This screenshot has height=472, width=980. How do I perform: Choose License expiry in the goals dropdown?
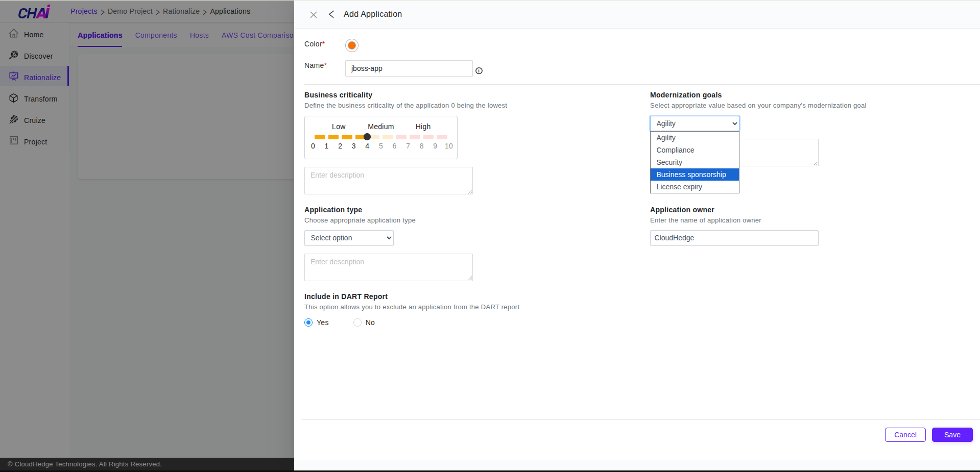pos(679,187)
